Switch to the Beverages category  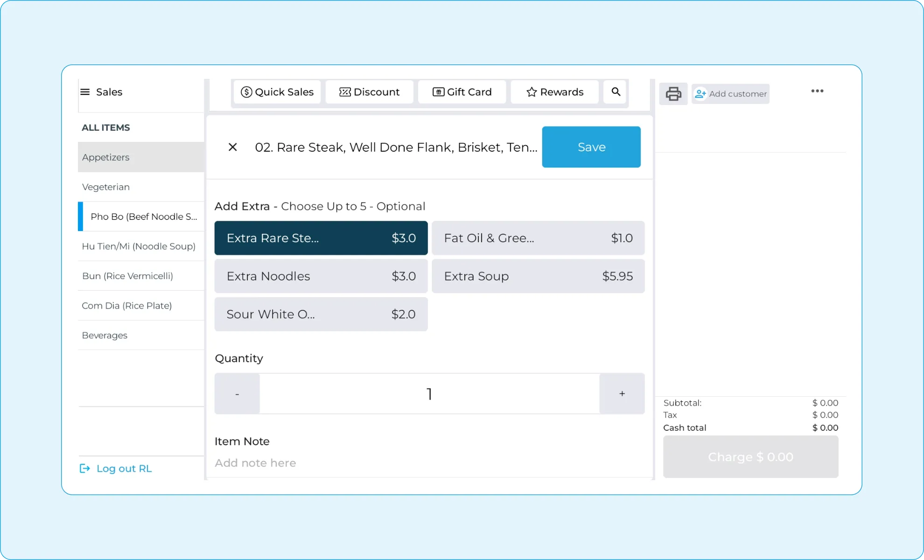tap(105, 335)
